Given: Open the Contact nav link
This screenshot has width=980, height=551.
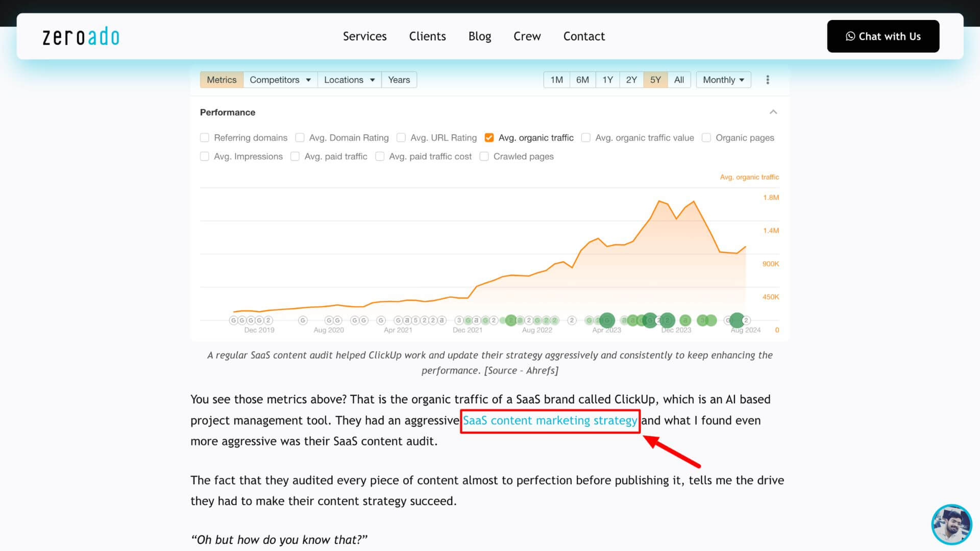Looking at the screenshot, I should click(x=584, y=36).
